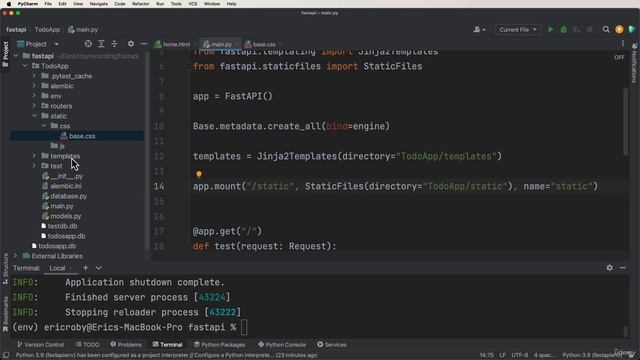Open the Tools menu
The image size is (640, 360).
[176, 4]
